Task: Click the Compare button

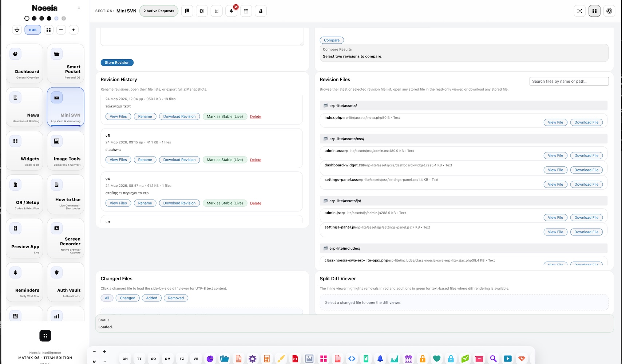Action: tap(332, 40)
